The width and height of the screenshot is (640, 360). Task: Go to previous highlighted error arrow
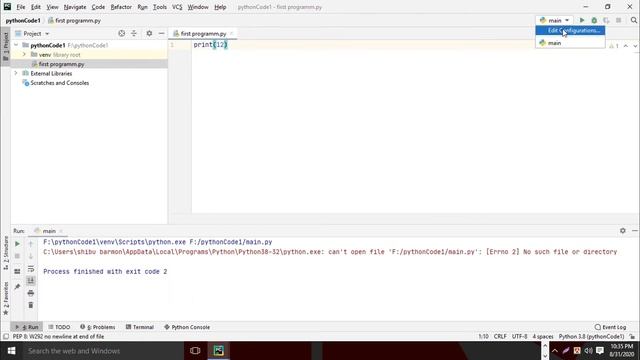pos(626,46)
